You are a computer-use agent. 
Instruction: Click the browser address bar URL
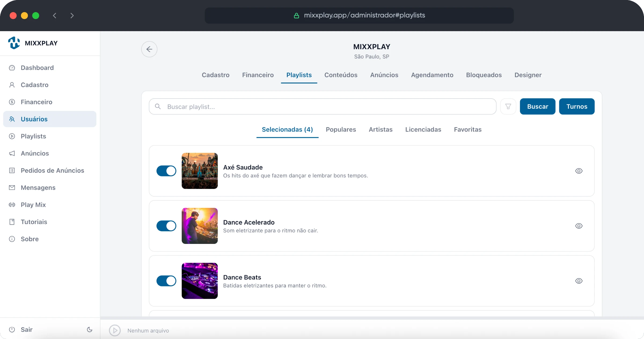pyautogui.click(x=359, y=15)
